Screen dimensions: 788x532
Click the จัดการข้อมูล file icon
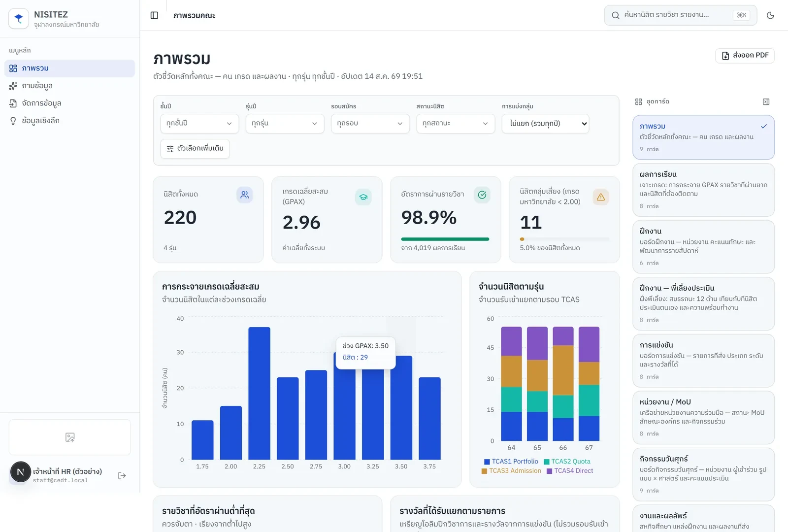(x=13, y=103)
